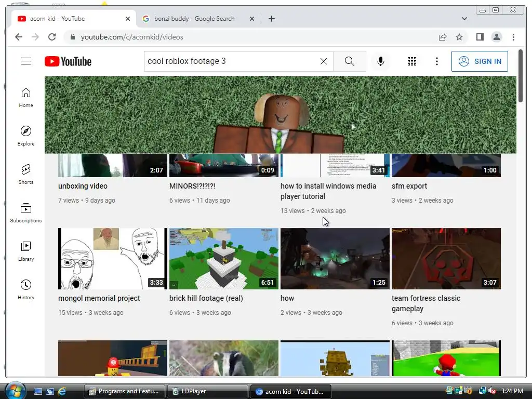Click the address bar URL
Image resolution: width=532 pixels, height=399 pixels.
pyautogui.click(x=132, y=37)
